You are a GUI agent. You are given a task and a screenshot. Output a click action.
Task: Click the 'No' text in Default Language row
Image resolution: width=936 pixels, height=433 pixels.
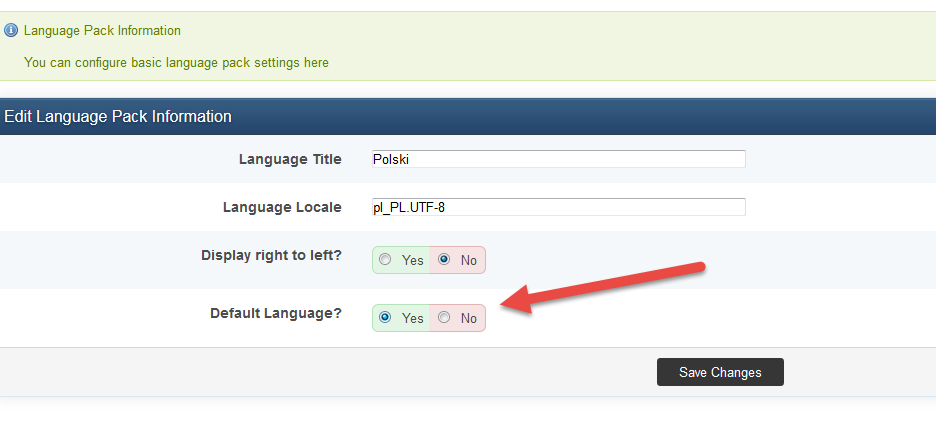(469, 318)
